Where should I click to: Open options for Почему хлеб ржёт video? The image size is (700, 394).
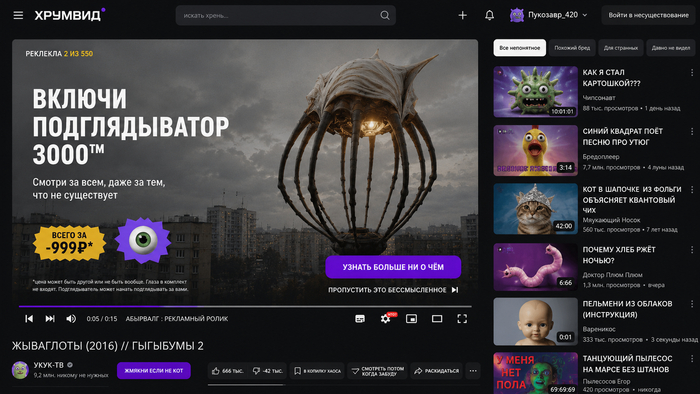coord(692,249)
